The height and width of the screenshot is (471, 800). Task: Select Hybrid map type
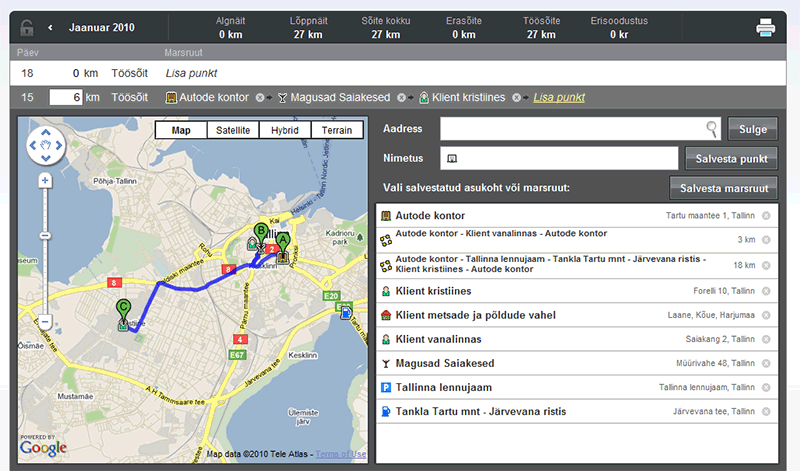click(x=284, y=131)
